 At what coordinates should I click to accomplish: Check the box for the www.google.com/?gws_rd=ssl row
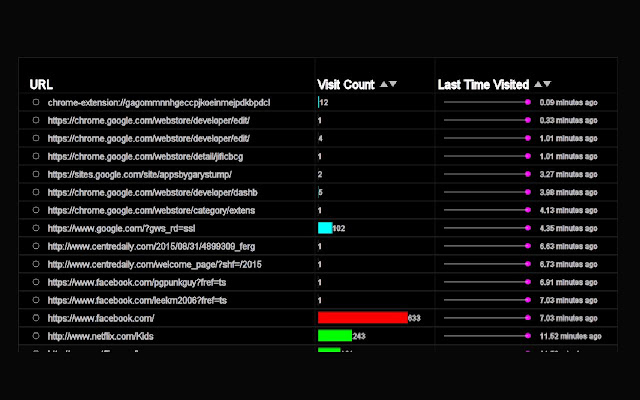(36, 228)
